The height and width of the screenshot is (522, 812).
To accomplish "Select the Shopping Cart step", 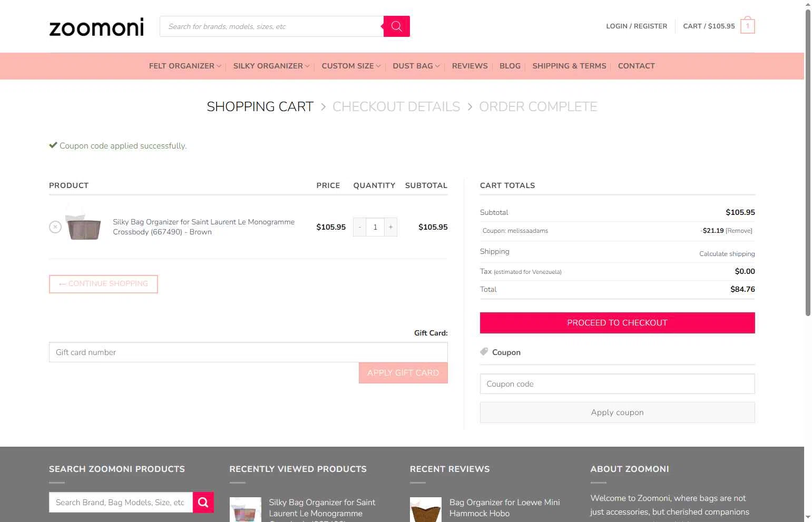I will coord(260,106).
